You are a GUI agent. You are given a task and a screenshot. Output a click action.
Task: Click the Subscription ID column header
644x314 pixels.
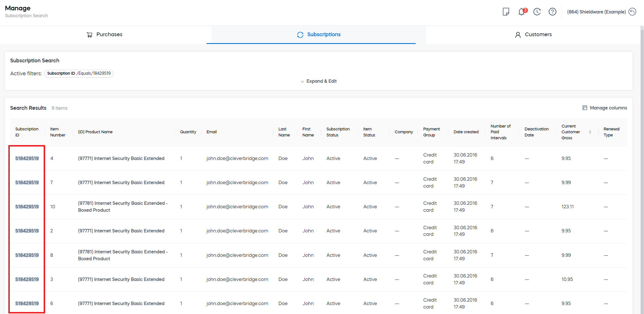tap(27, 132)
